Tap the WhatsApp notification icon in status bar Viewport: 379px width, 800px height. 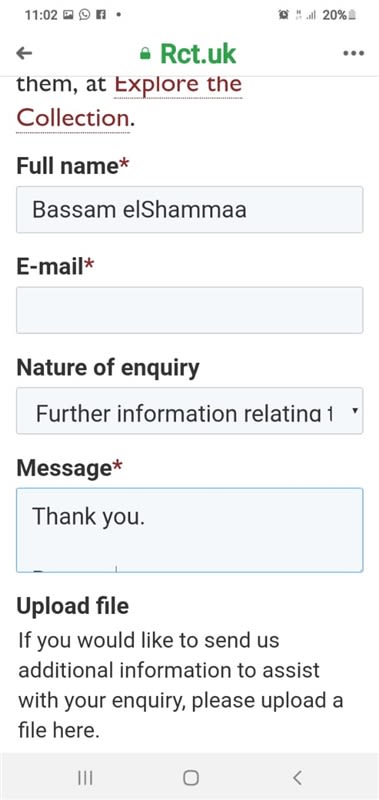85,15
